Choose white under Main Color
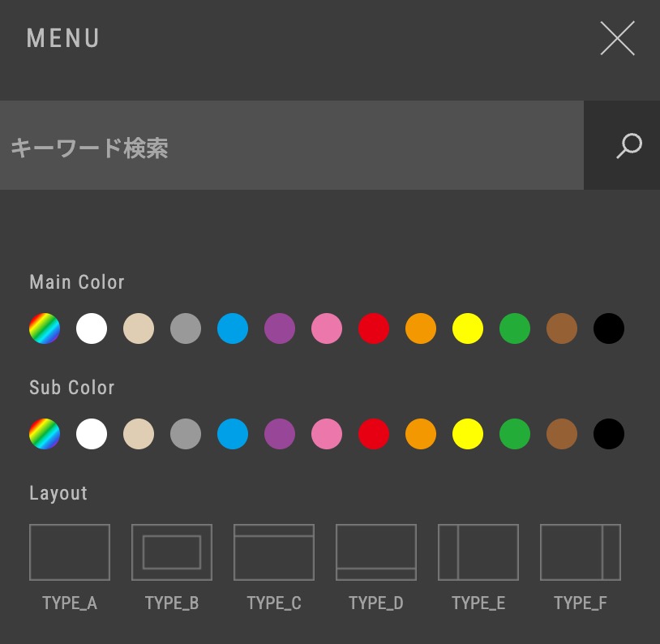The width and height of the screenshot is (660, 644). coord(92,329)
